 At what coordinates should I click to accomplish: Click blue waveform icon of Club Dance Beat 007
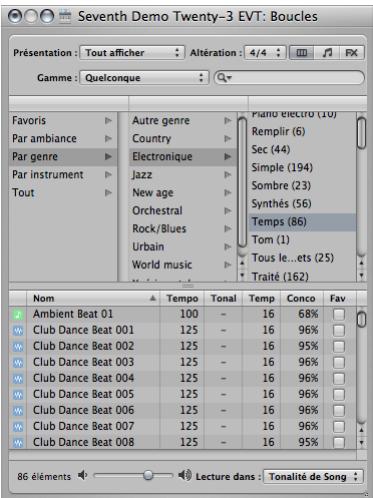tap(18, 426)
